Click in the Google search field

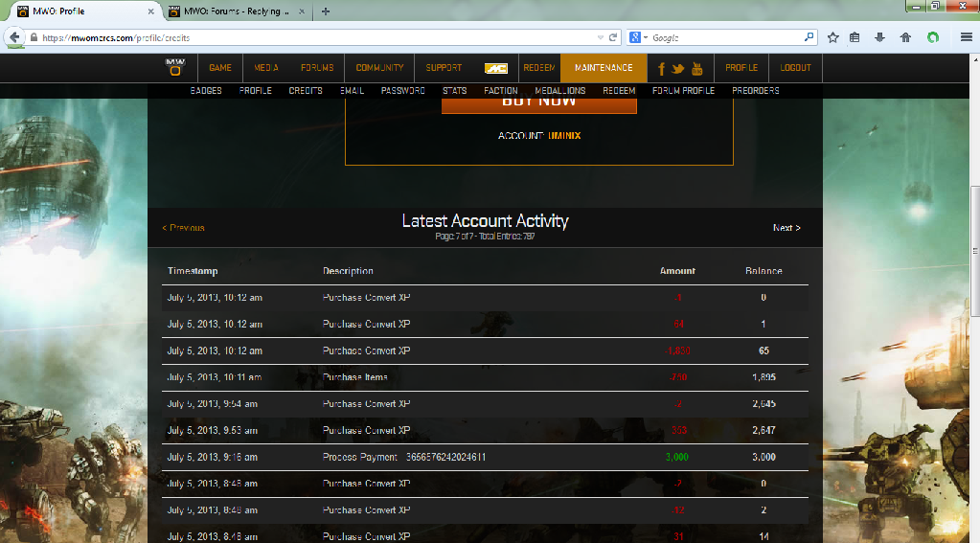tap(725, 37)
